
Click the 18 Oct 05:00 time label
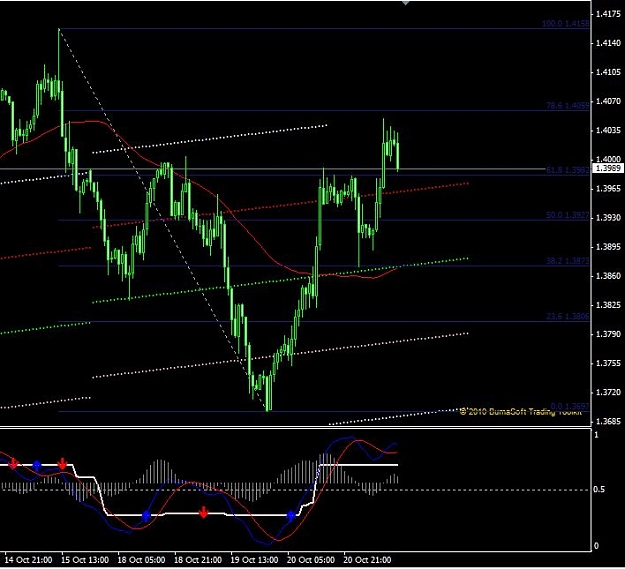[x=142, y=560]
